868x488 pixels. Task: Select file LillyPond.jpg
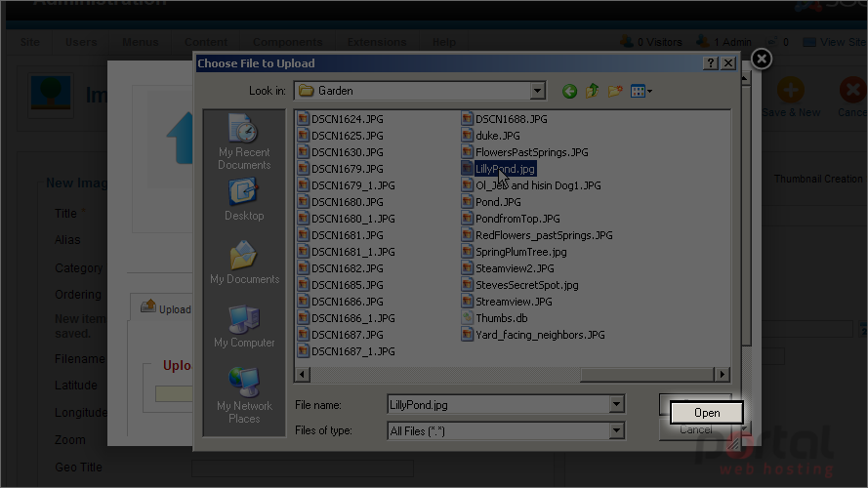point(498,169)
